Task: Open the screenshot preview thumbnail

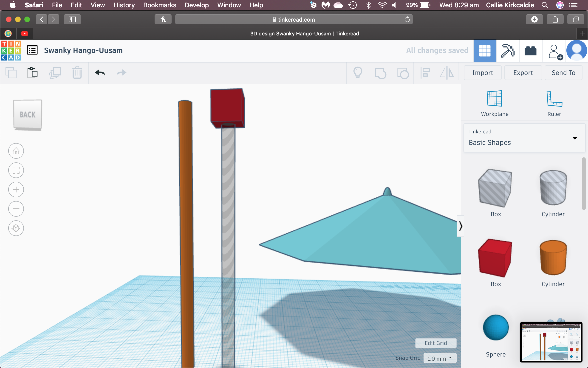Action: click(551, 342)
